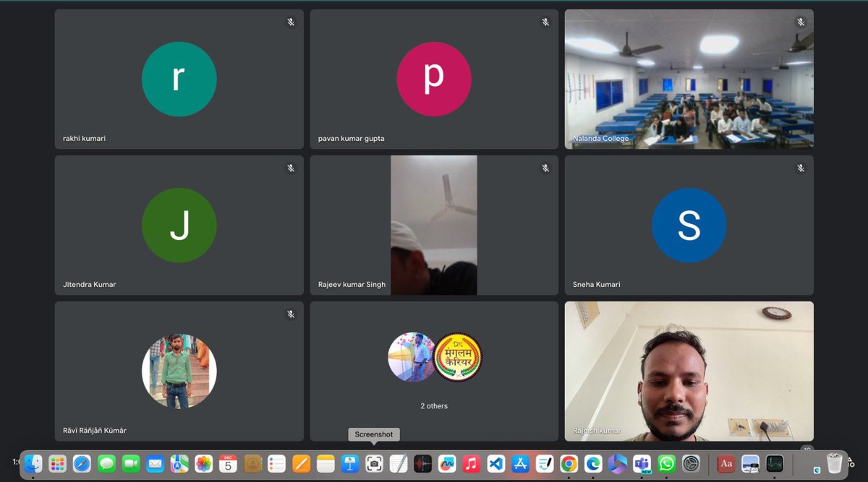Click the Mangalam Career logo avatar
868x482 pixels.
457,357
